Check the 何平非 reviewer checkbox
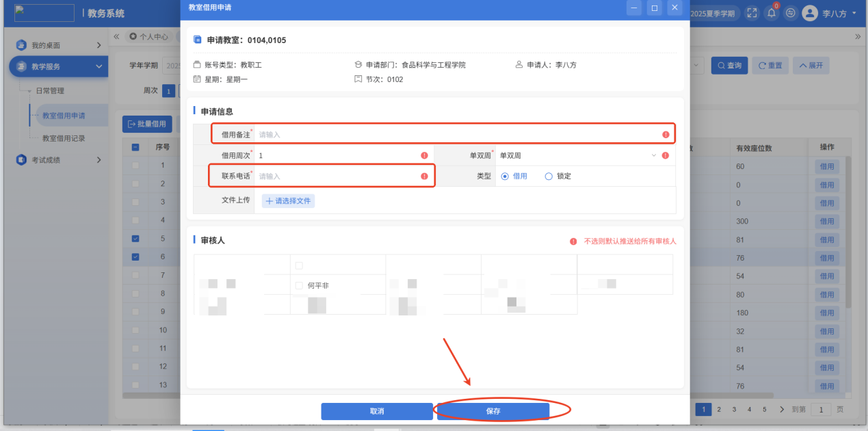This screenshot has height=431, width=868. click(x=298, y=285)
